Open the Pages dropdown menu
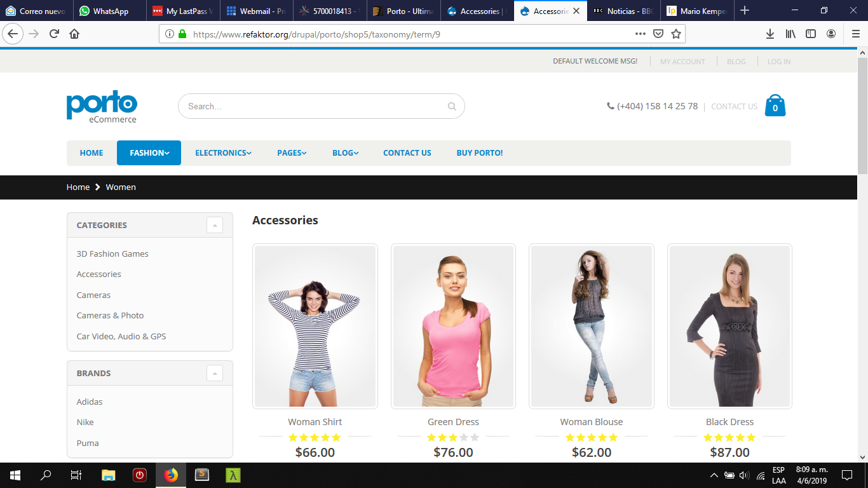Screen dimensions: 868x488 (x=292, y=152)
